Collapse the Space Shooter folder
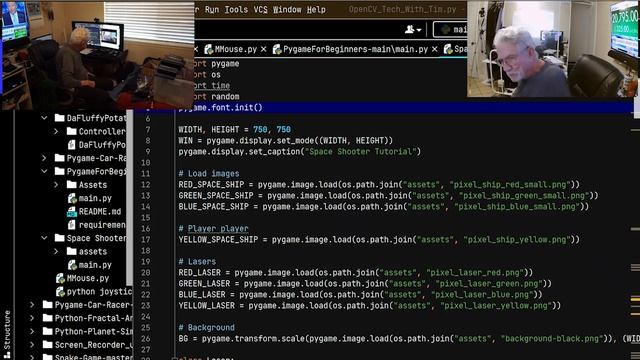Viewport: 640px width, 360px height. pyautogui.click(x=44, y=238)
